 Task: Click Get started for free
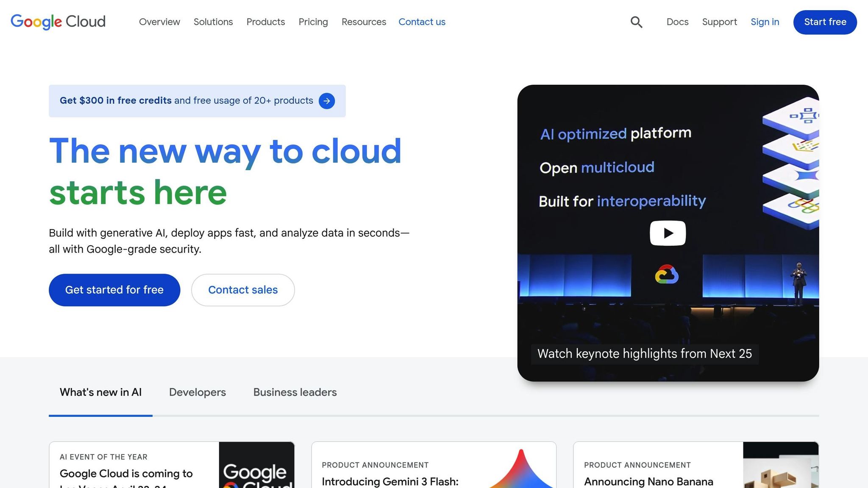tap(114, 290)
